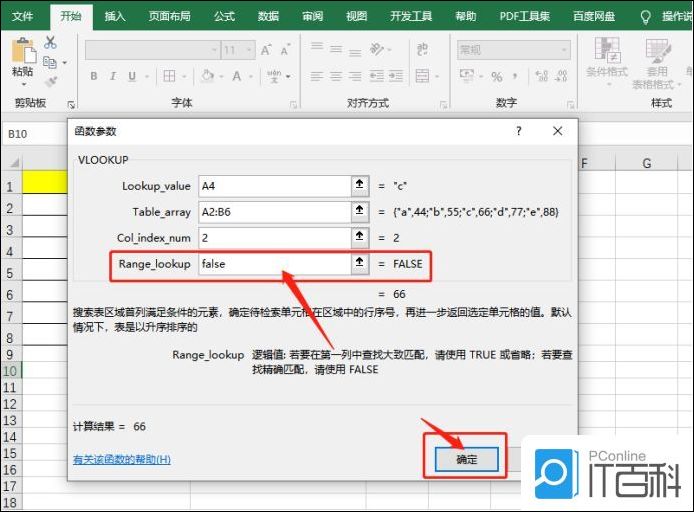This screenshot has height=512, width=694.
Task: Click Table_array collapse dialog range selector
Action: (360, 212)
